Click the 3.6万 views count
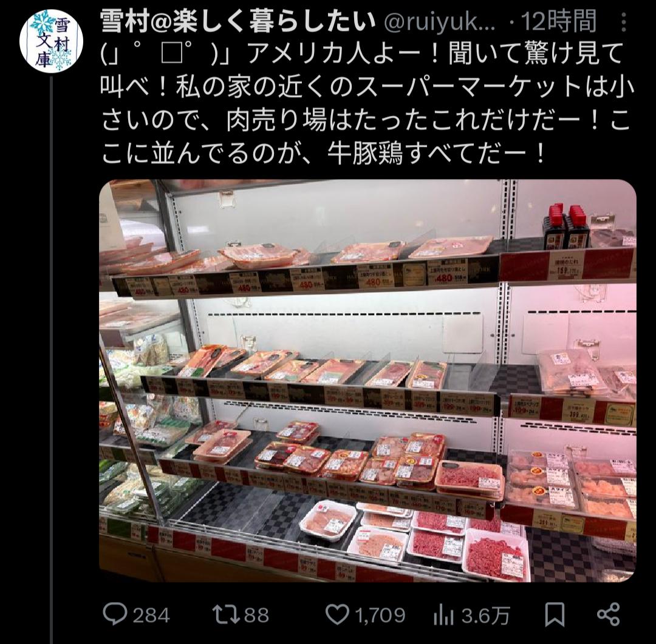The width and height of the screenshot is (656, 644). (x=486, y=615)
